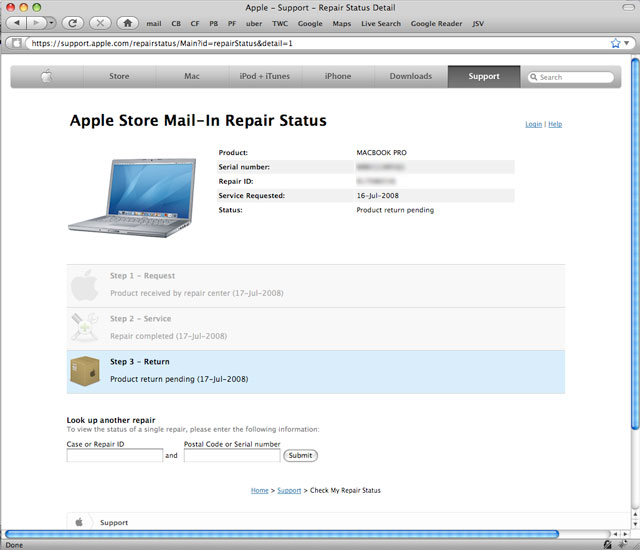Open the 'uber' bookmark

pyautogui.click(x=254, y=24)
